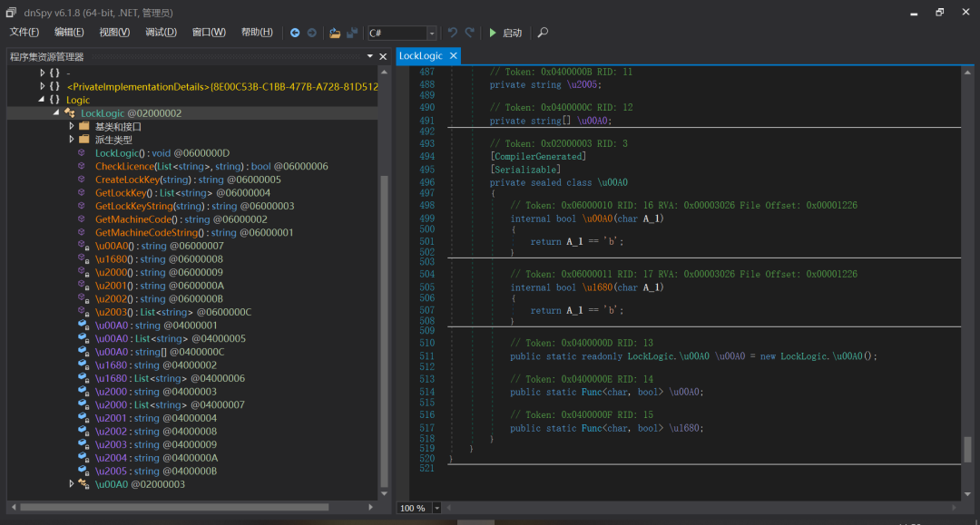Open the zoom level 100% dropdown

pos(435,508)
